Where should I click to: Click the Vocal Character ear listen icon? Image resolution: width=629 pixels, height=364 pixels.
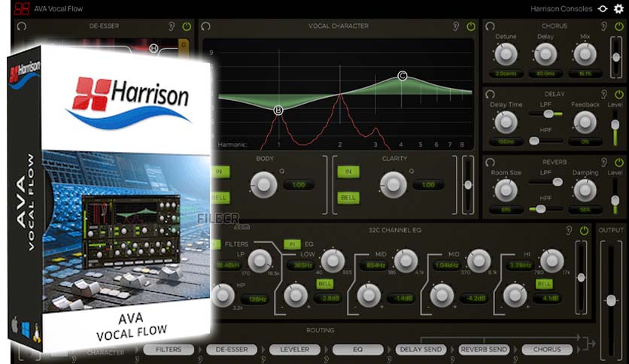tap(456, 26)
